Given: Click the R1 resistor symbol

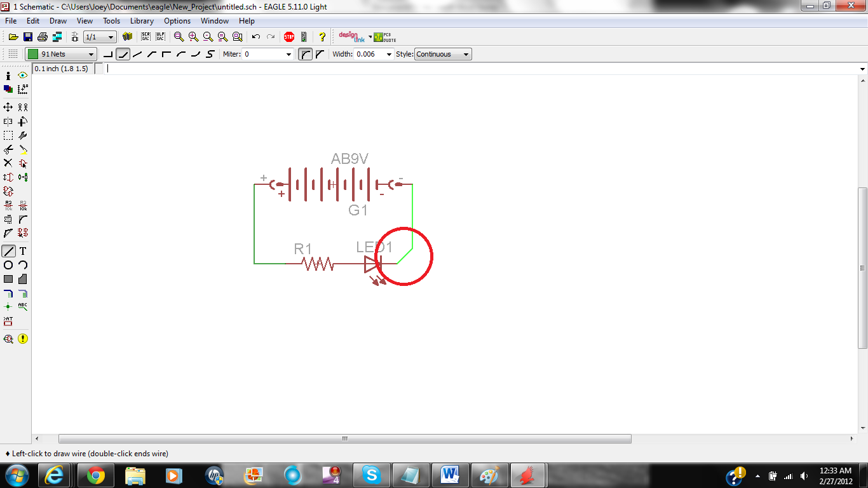Looking at the screenshot, I should tap(317, 263).
